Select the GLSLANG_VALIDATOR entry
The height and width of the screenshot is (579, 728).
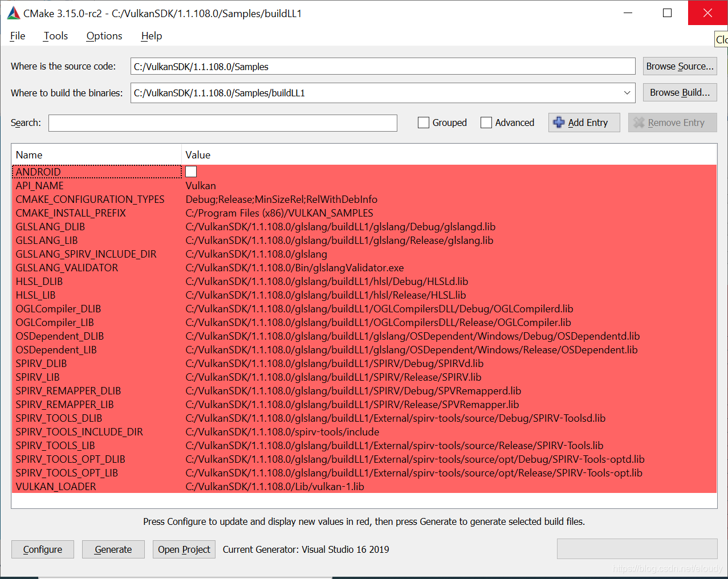[x=67, y=268]
